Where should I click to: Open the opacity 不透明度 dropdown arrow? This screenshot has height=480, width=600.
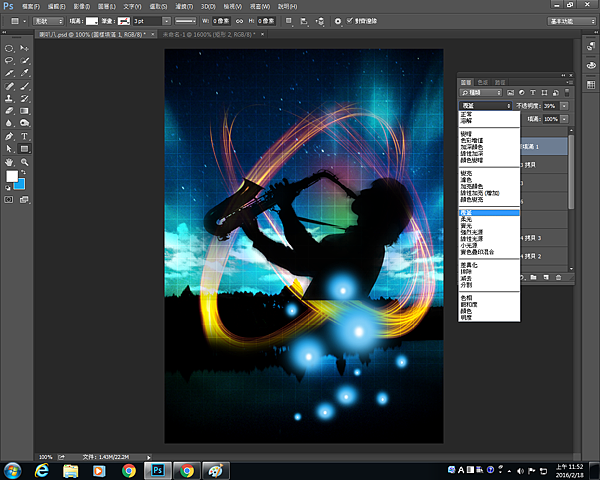coord(565,105)
